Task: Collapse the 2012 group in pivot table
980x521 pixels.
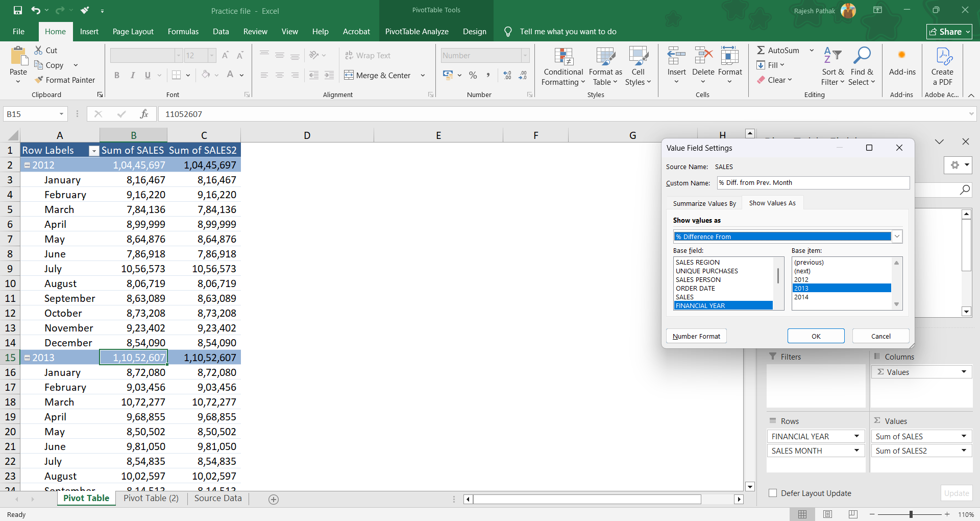Action: 28,165
